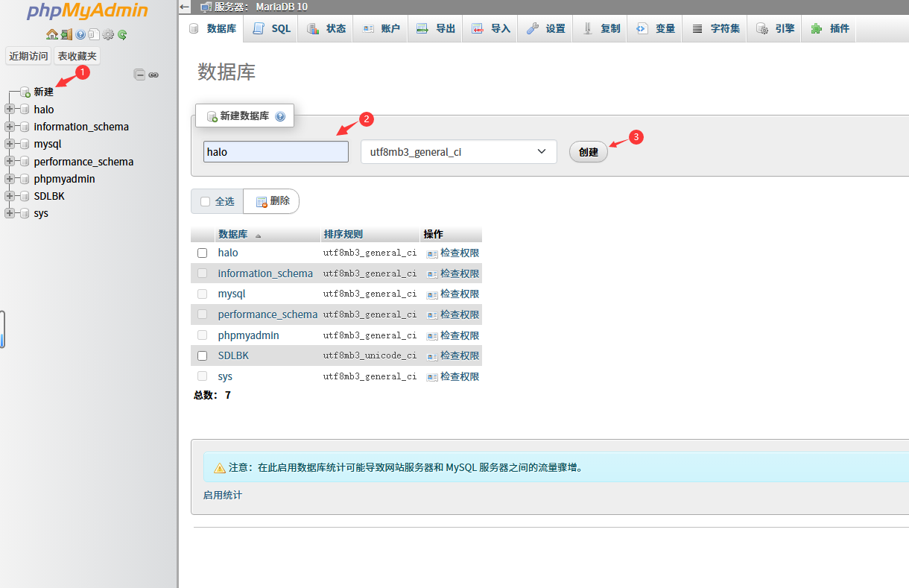Open the 导出 export tab

(435, 28)
